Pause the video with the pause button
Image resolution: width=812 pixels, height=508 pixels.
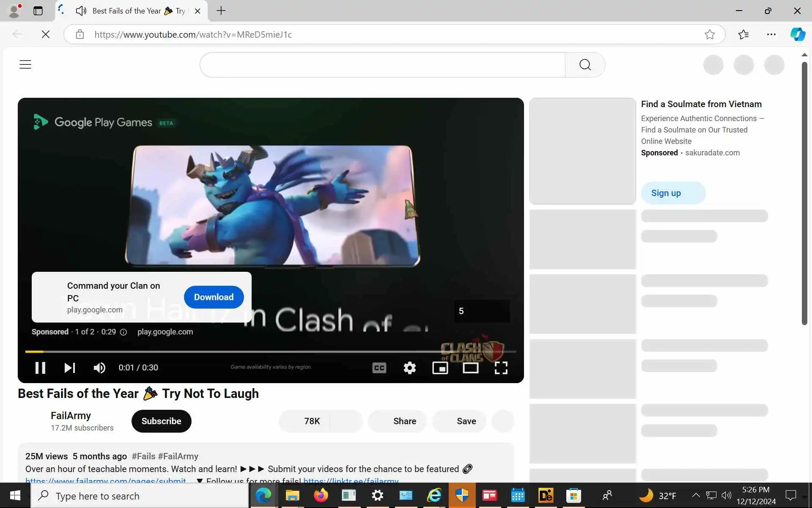click(40, 367)
